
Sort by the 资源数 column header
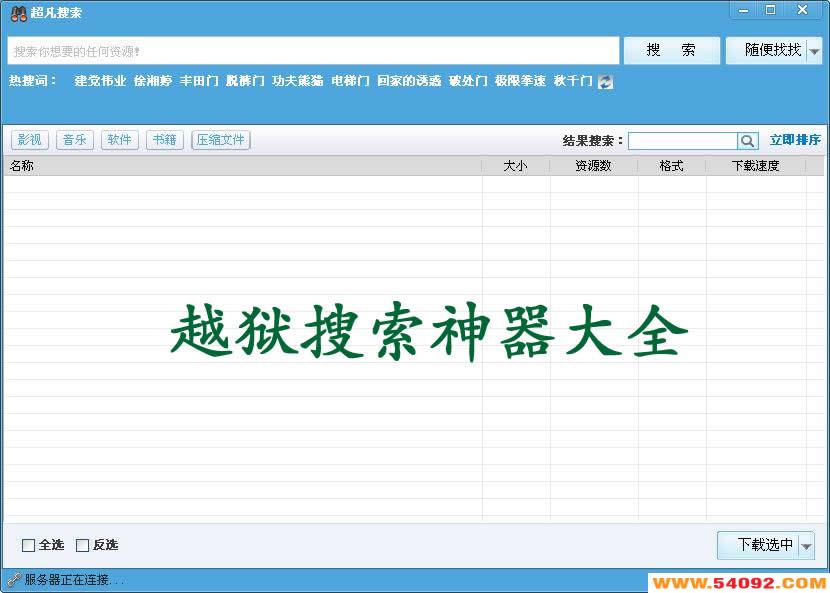coord(594,166)
